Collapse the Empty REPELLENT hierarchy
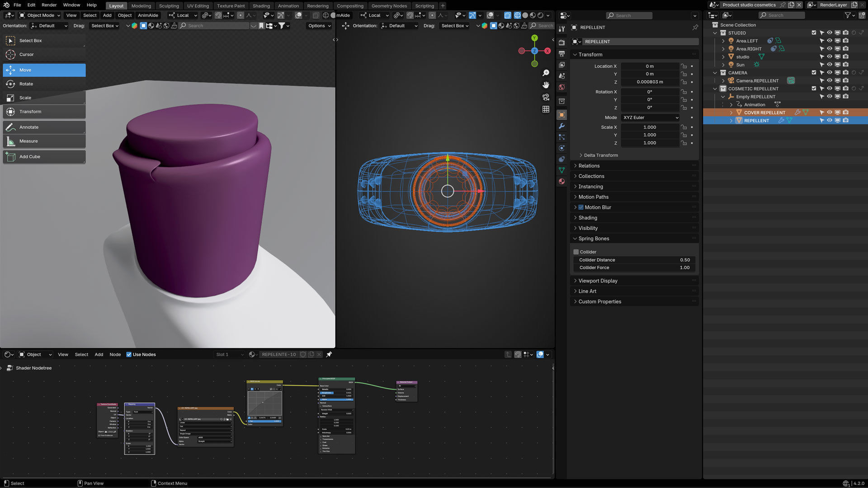This screenshot has width=868, height=488. pyautogui.click(x=723, y=97)
